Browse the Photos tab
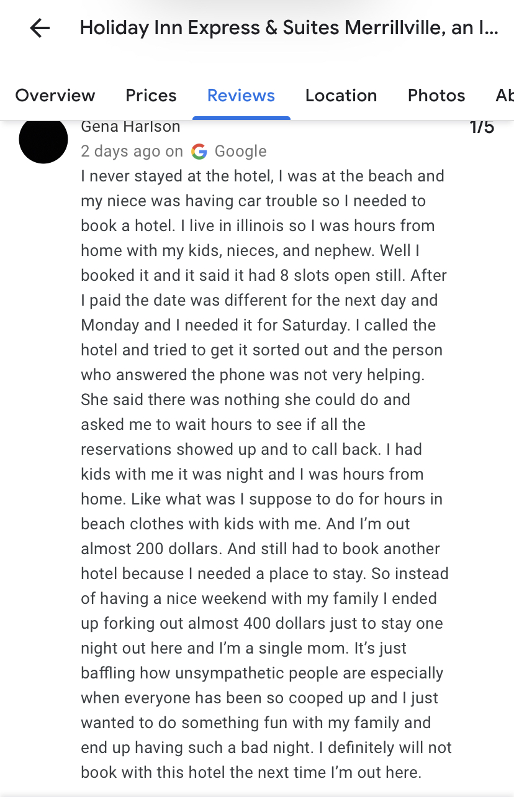 [436, 95]
